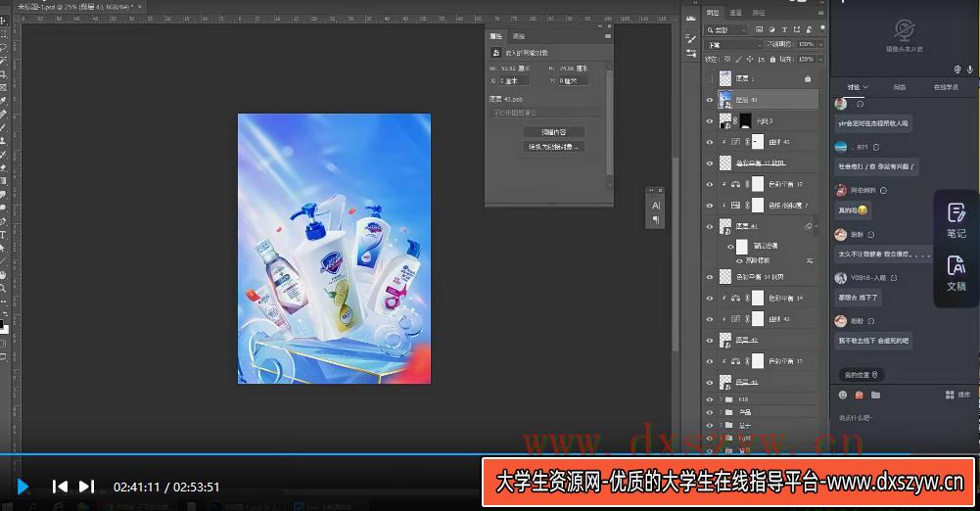Click the play button in video player
Image resolution: width=980 pixels, height=511 pixels.
pos(23,487)
